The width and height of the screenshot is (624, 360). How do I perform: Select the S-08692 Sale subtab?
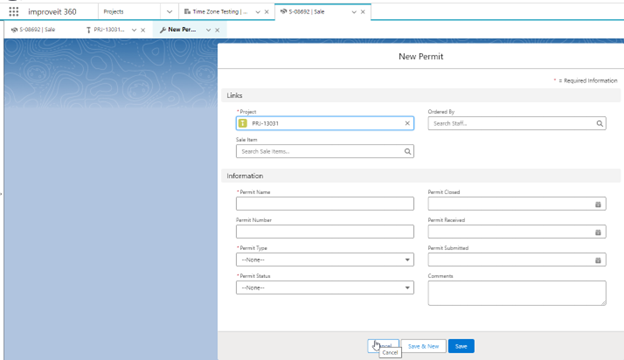33,30
